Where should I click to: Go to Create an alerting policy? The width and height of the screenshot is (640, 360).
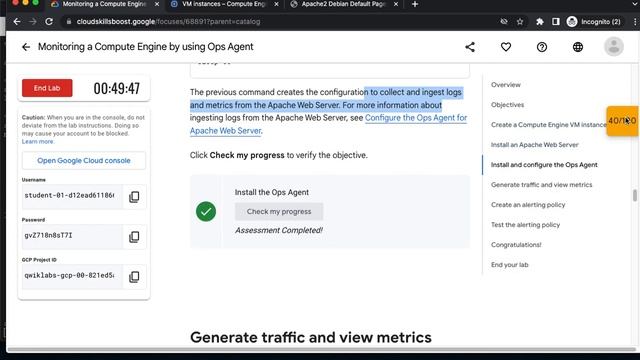coord(528,204)
